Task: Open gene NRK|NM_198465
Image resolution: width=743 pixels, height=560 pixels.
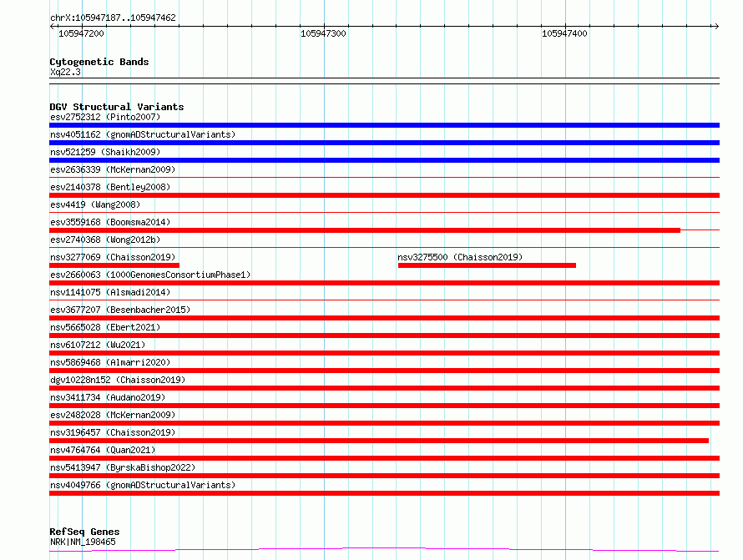Action: tap(83, 542)
